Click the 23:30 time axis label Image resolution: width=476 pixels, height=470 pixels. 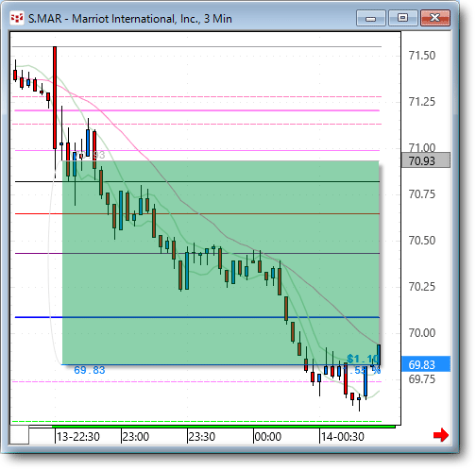202,437
